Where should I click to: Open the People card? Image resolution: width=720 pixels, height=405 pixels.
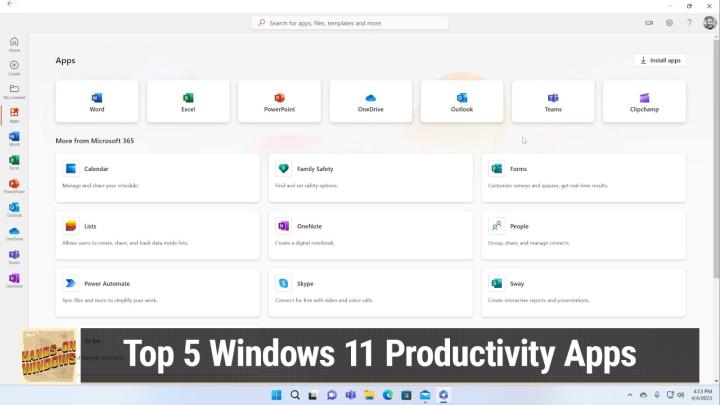point(584,235)
